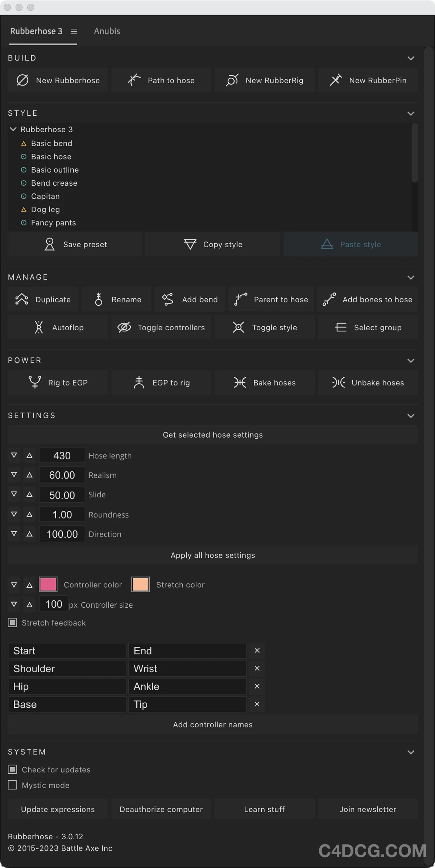The width and height of the screenshot is (435, 868).
Task: Click the style list scrollbar
Action: (x=415, y=153)
